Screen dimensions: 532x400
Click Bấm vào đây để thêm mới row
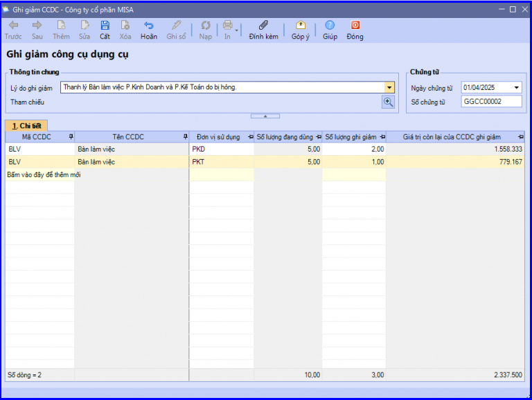tap(44, 175)
